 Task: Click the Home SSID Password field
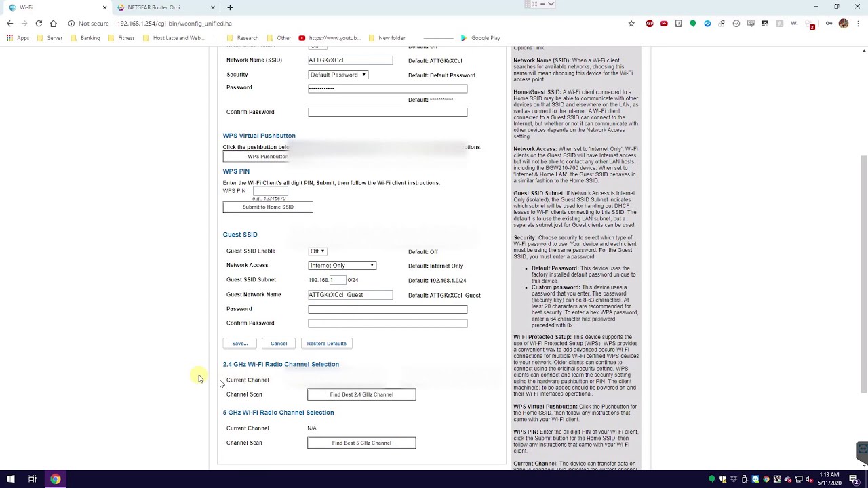click(x=387, y=88)
